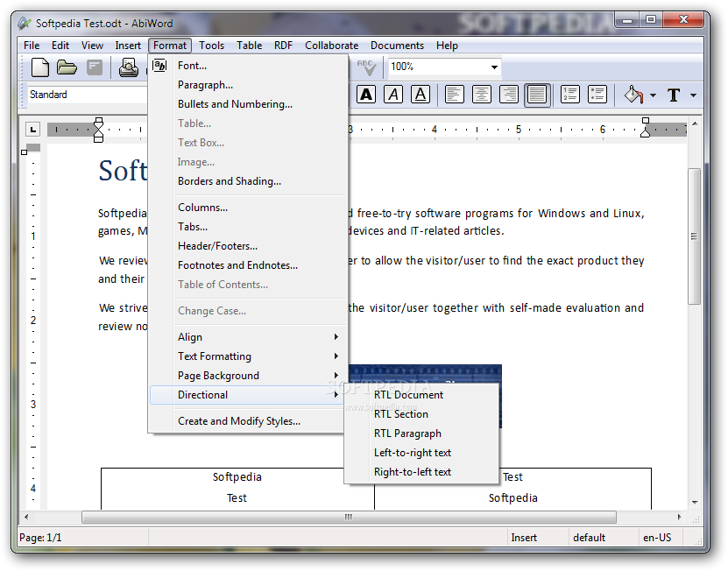Click the paint bucket highlight color icon

tap(633, 95)
